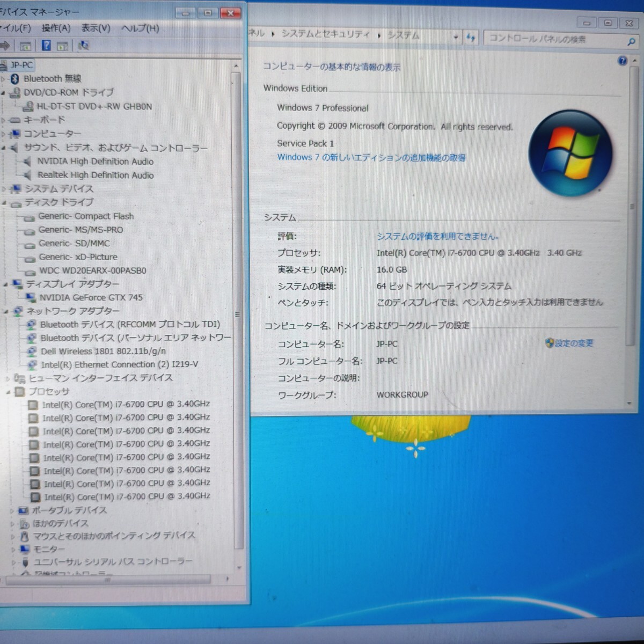Screen dimensions: 644x644
Task: Click the HL-DT-ST DVD+-RW GHB0N drive icon
Action: pyautogui.click(x=28, y=106)
